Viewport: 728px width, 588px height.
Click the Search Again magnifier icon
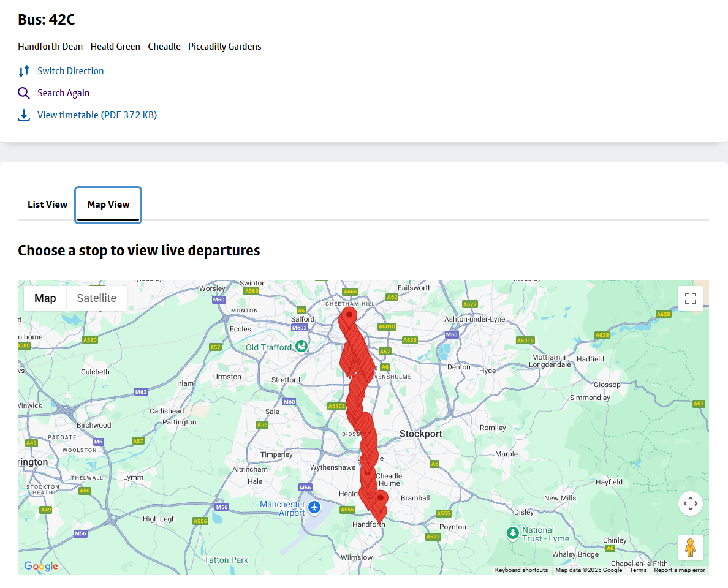(24, 93)
